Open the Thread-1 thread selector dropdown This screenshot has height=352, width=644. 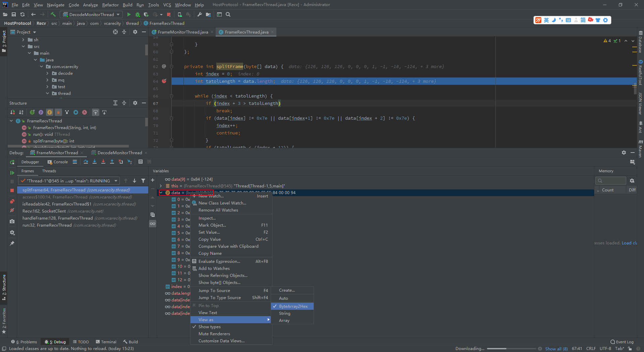click(116, 181)
